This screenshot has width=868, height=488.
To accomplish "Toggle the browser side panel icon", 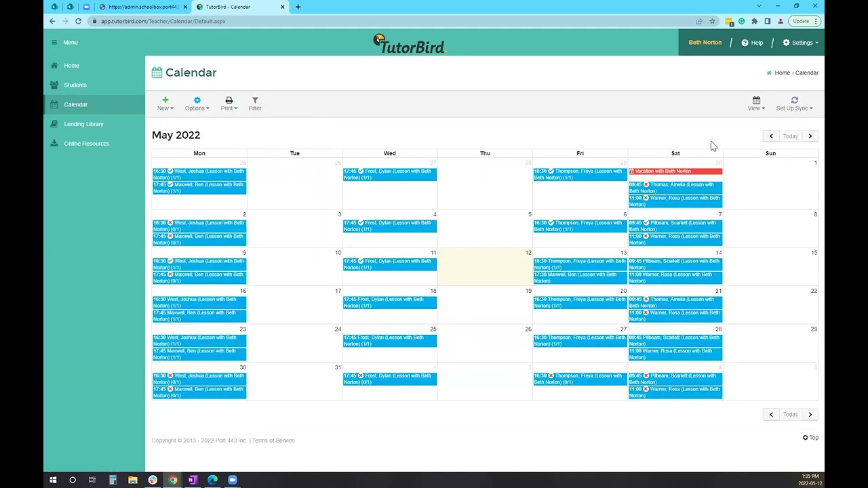I will tap(768, 21).
